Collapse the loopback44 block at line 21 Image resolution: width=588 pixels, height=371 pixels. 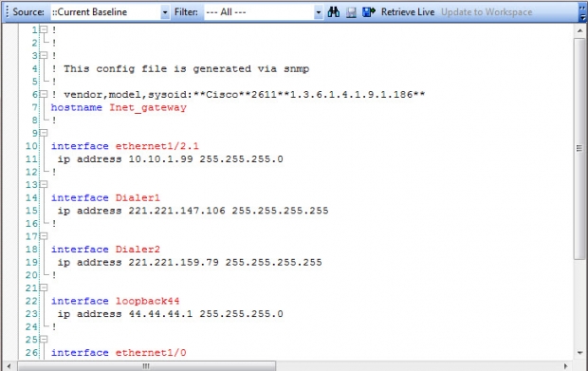pos(44,288)
